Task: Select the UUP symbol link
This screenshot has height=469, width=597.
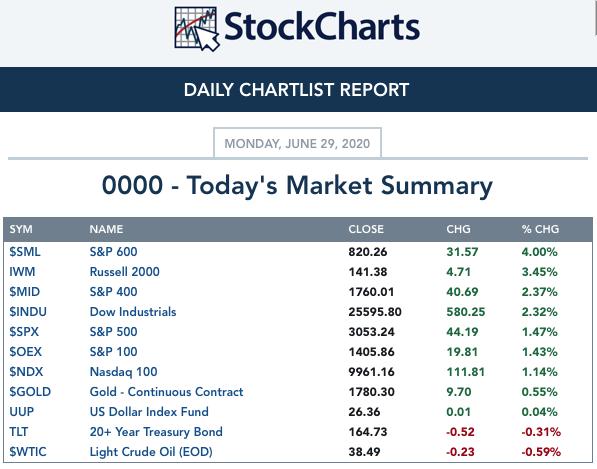Action: 22,412
